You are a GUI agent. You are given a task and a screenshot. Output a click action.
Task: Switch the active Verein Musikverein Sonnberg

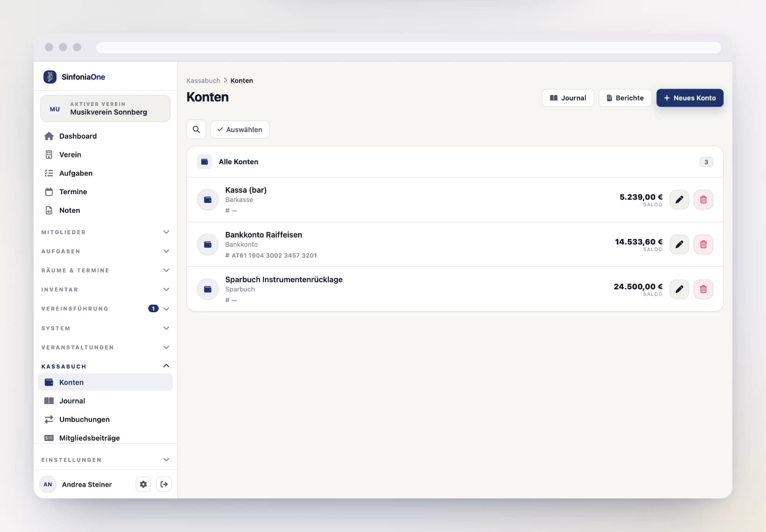106,109
